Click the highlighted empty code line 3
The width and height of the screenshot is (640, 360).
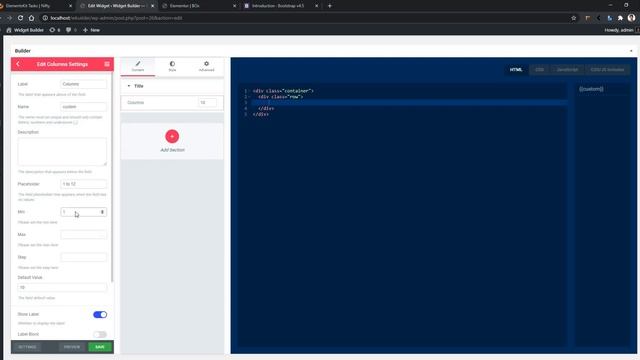409,102
